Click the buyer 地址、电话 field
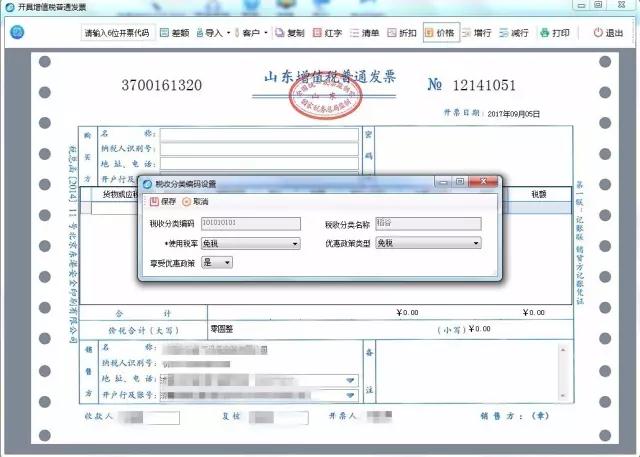 [259, 164]
